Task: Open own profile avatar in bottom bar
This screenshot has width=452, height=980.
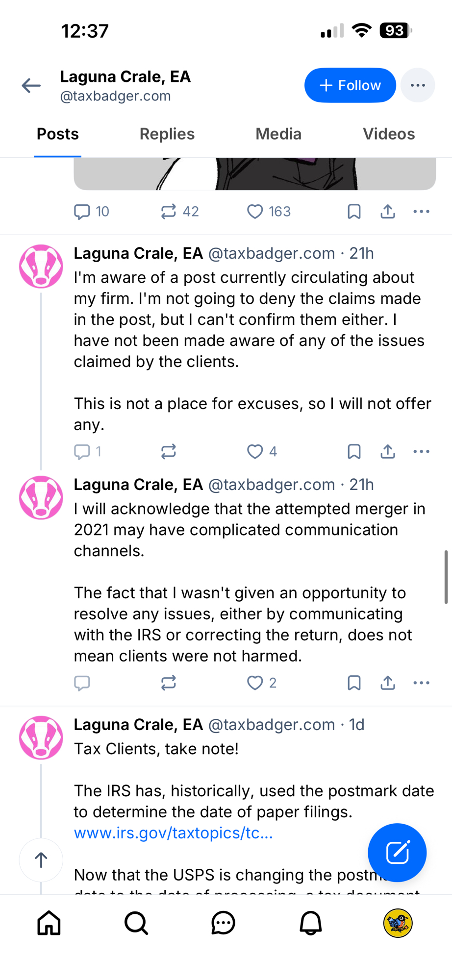Action: coord(398,923)
